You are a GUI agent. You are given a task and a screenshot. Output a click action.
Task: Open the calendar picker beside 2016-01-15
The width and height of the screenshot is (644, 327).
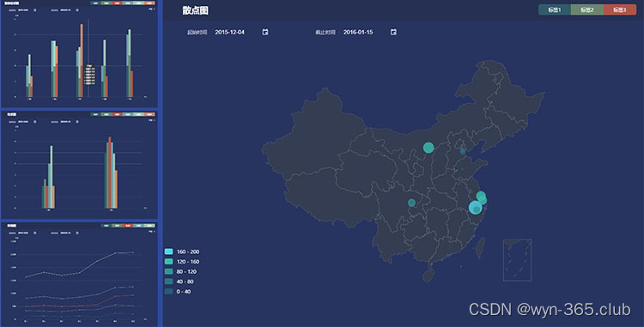point(393,32)
